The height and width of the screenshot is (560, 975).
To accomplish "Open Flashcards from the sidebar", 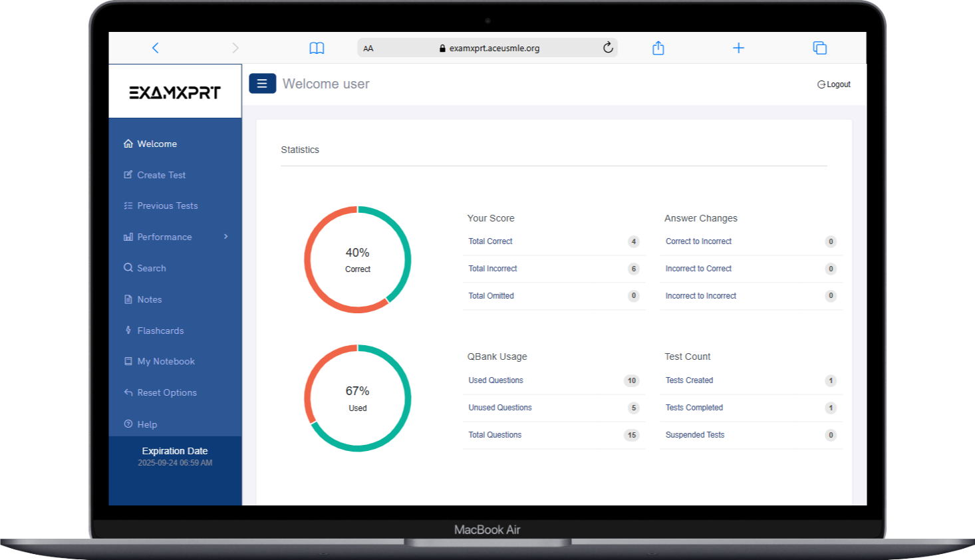I will [x=160, y=331].
